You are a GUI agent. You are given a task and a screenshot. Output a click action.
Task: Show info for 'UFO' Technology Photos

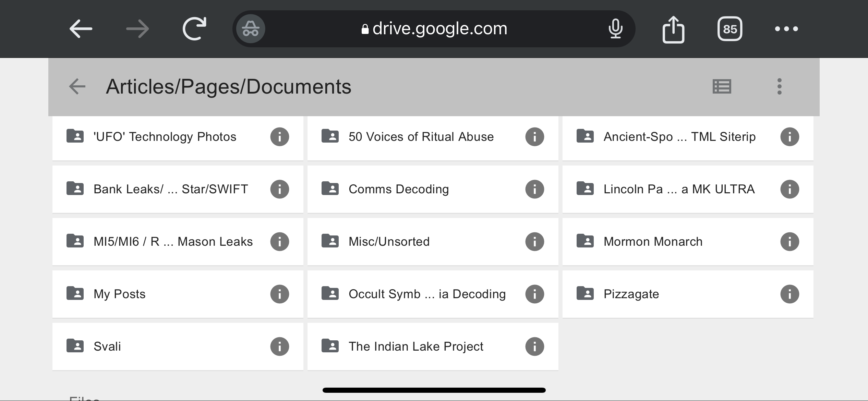[x=279, y=137]
